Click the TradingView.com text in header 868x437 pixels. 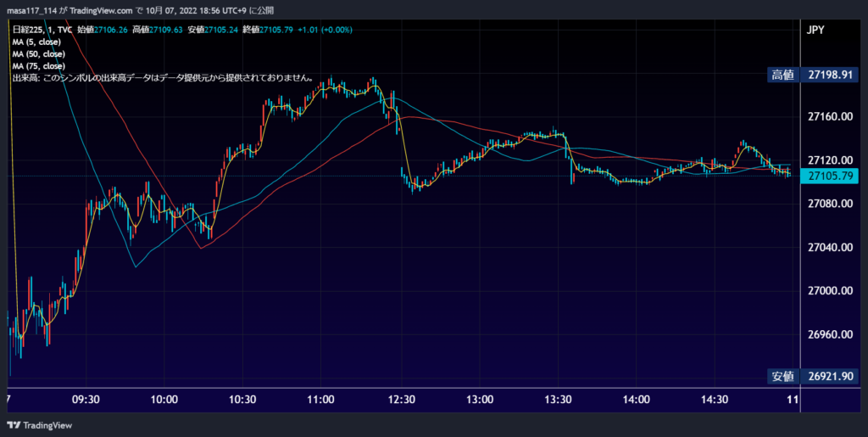coord(102,10)
